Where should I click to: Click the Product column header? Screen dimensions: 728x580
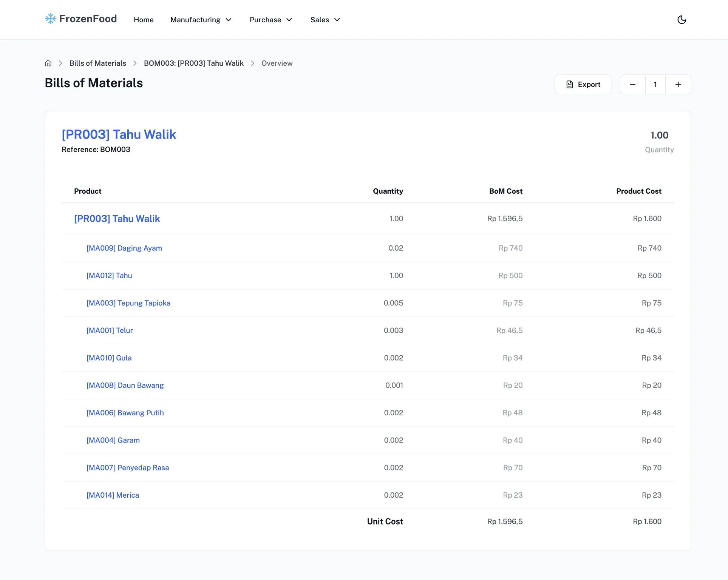88,191
